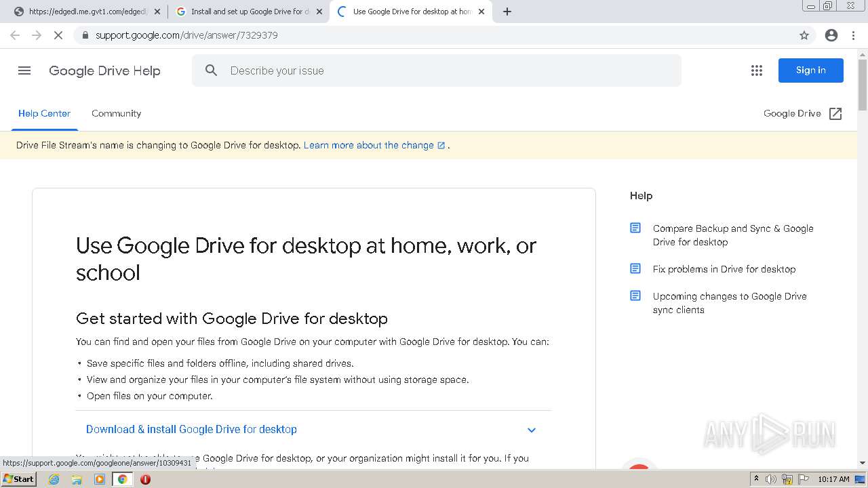Switch to the Community tab
This screenshot has width=868, height=488.
117,113
